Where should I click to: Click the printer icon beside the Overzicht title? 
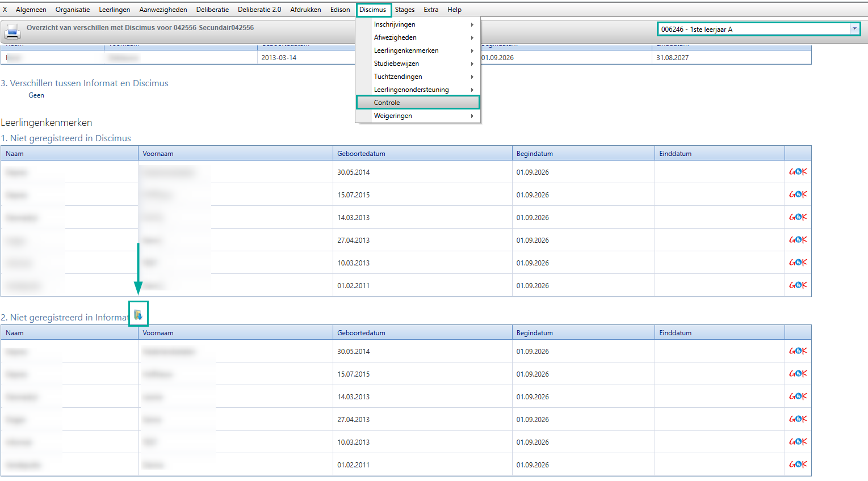coord(12,32)
